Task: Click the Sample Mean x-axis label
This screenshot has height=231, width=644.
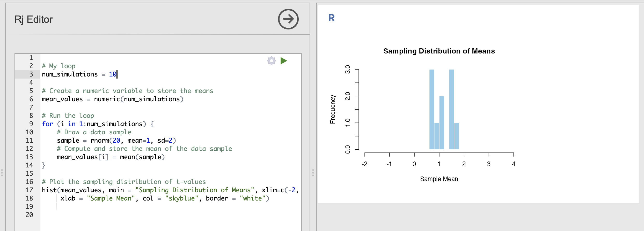Action: coord(439,179)
